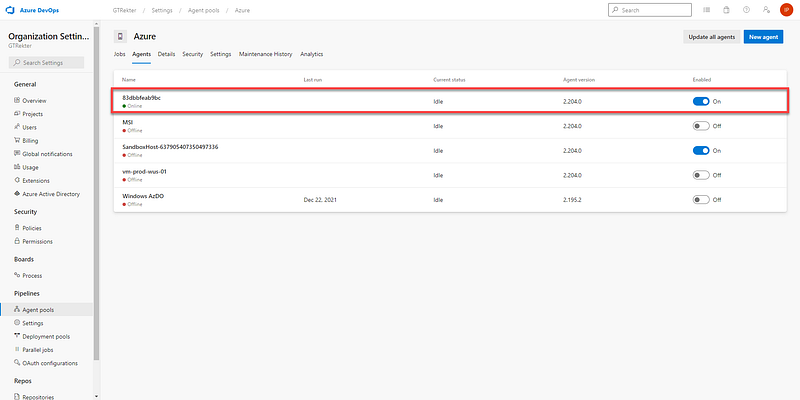Open the work items list icon in header
Image resolution: width=800 pixels, height=400 pixels.
[707, 10]
